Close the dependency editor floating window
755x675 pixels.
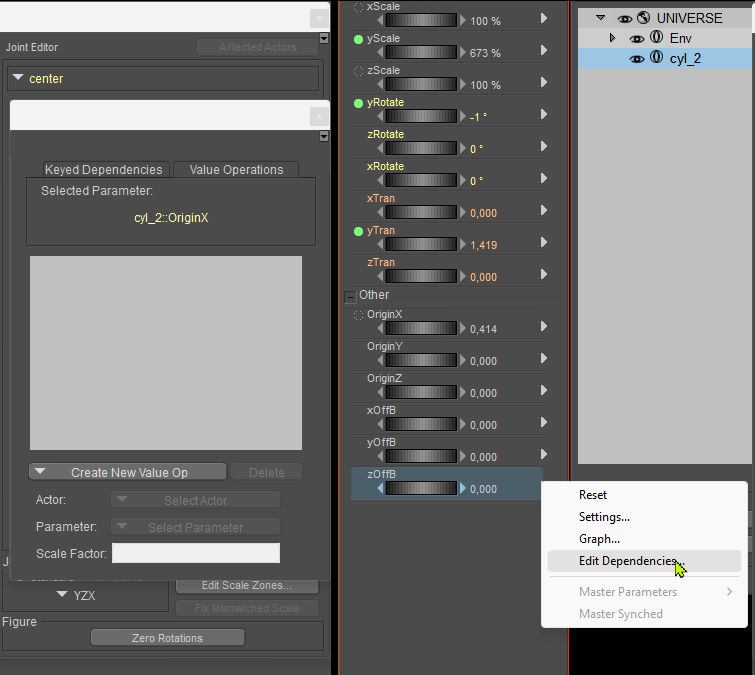[x=319, y=116]
